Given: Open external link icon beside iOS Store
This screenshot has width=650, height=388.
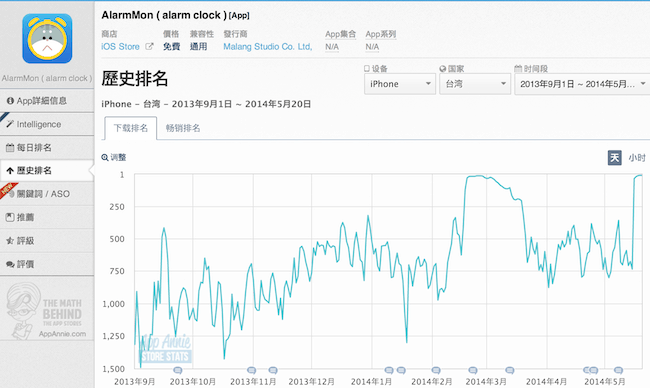Looking at the screenshot, I should 149,46.
